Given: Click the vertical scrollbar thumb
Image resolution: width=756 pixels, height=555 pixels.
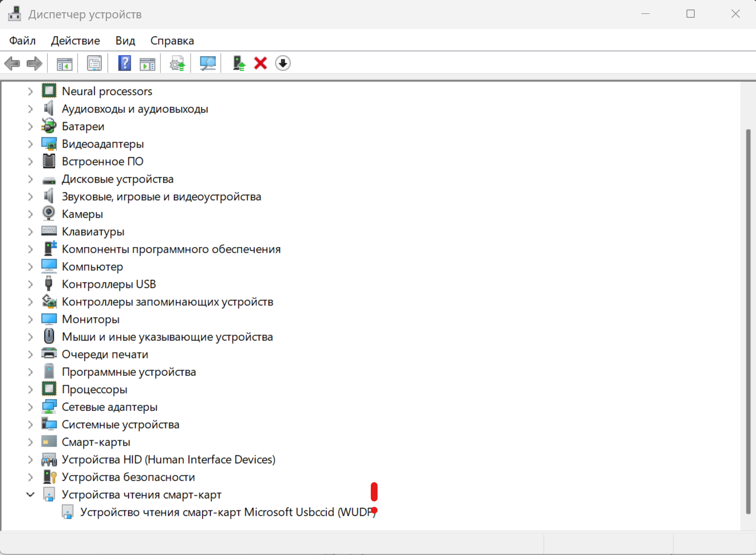Looking at the screenshot, I should [748, 322].
